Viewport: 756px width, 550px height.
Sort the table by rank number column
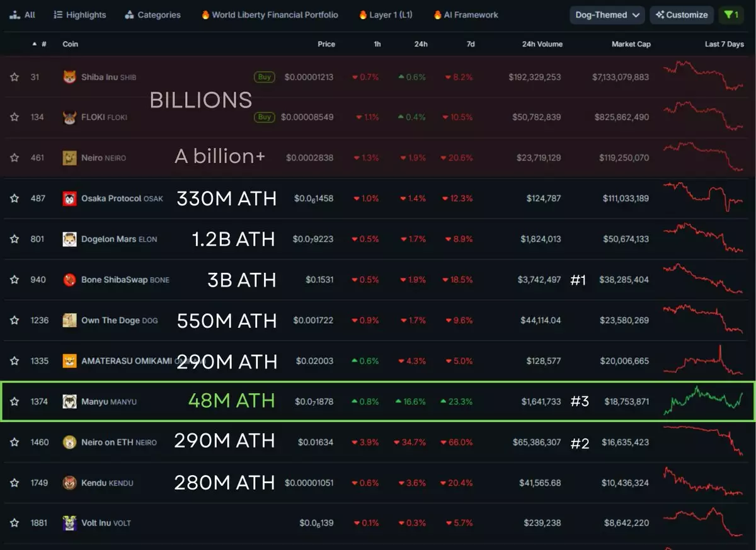(40, 44)
